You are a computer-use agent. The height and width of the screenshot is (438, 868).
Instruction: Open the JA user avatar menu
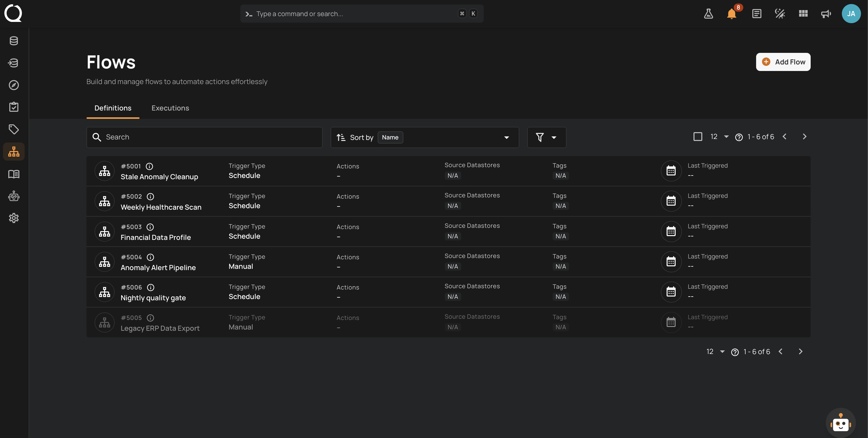[x=851, y=14]
